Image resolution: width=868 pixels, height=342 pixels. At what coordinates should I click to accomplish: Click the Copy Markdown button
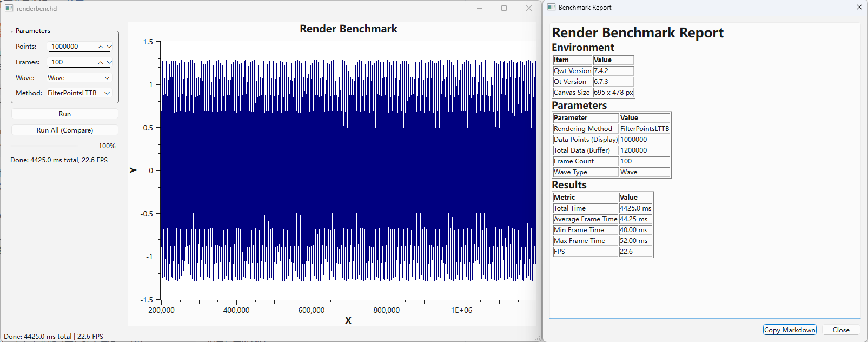click(790, 330)
